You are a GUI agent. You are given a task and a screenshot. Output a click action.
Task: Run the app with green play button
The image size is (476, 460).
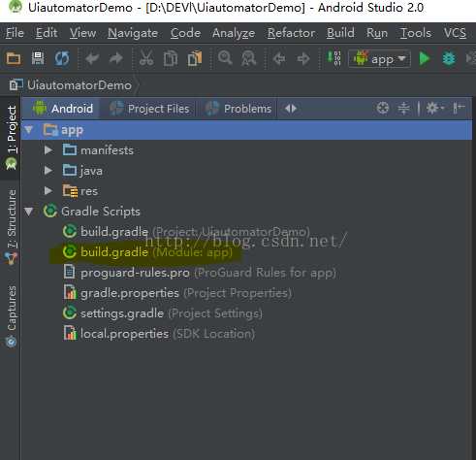tap(424, 59)
